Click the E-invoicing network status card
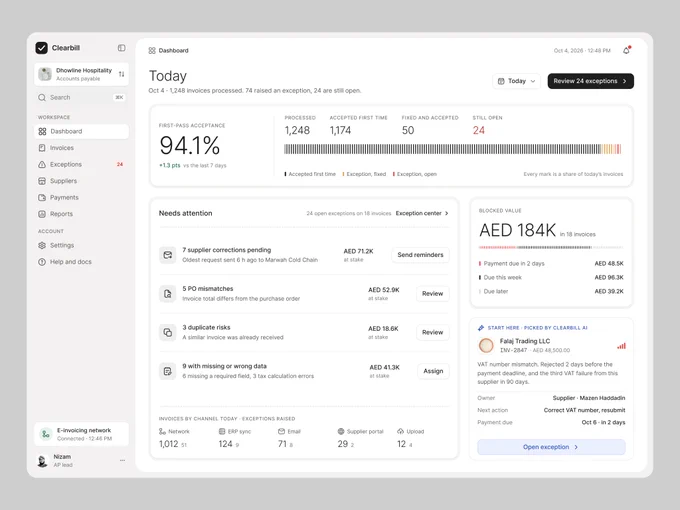680x510 pixels. click(81, 434)
